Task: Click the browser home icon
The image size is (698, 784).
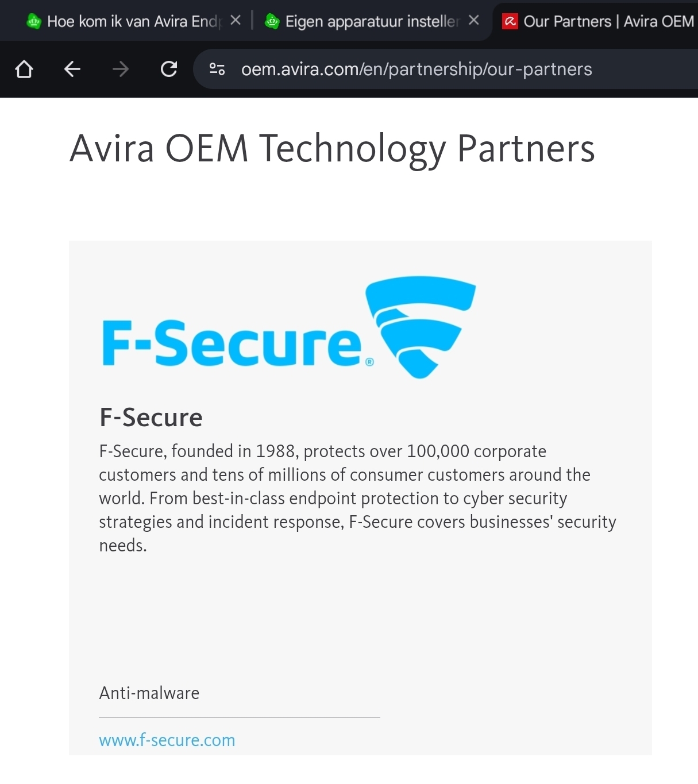Action: click(24, 69)
